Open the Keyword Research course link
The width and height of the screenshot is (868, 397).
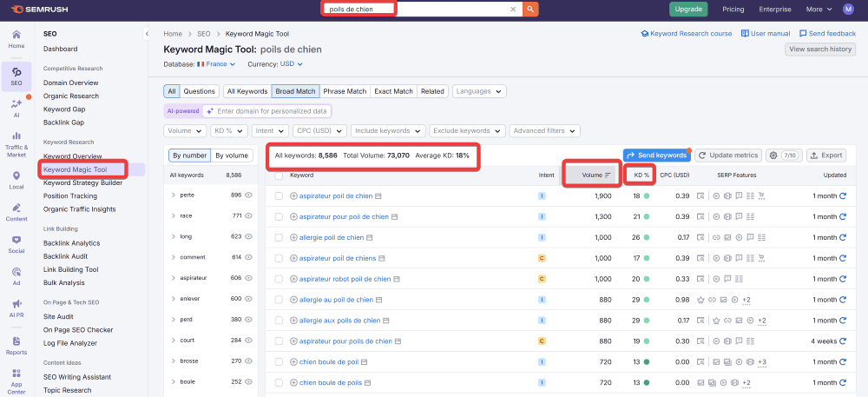tap(686, 34)
